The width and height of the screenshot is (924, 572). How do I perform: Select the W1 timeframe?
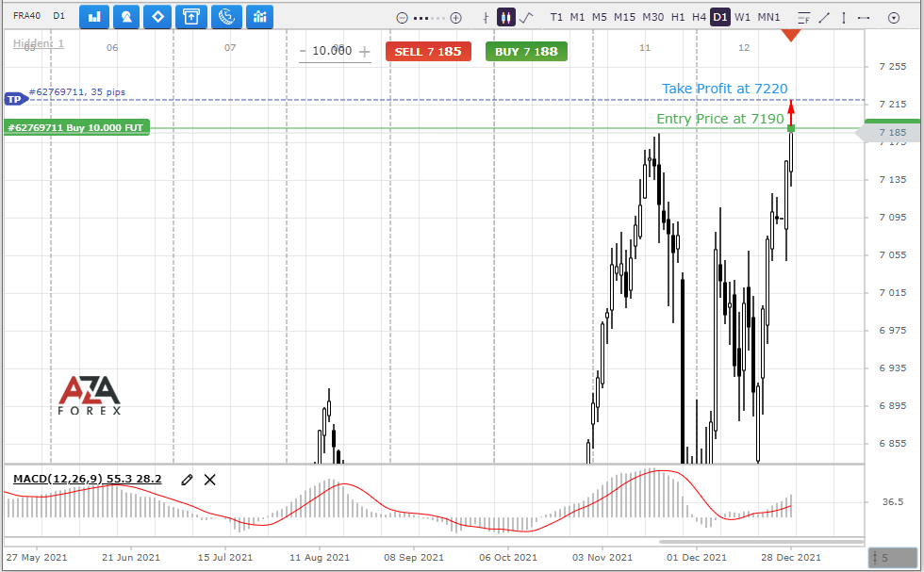tap(743, 17)
